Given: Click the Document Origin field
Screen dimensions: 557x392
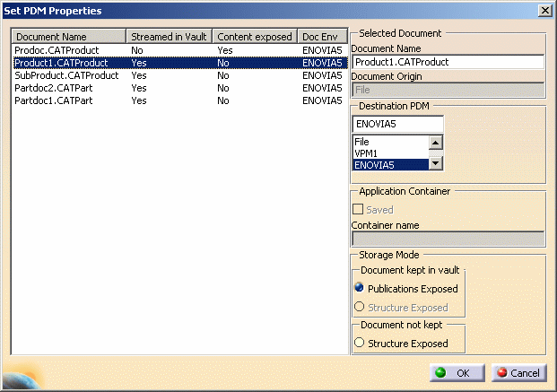Looking at the screenshot, I should 448,90.
